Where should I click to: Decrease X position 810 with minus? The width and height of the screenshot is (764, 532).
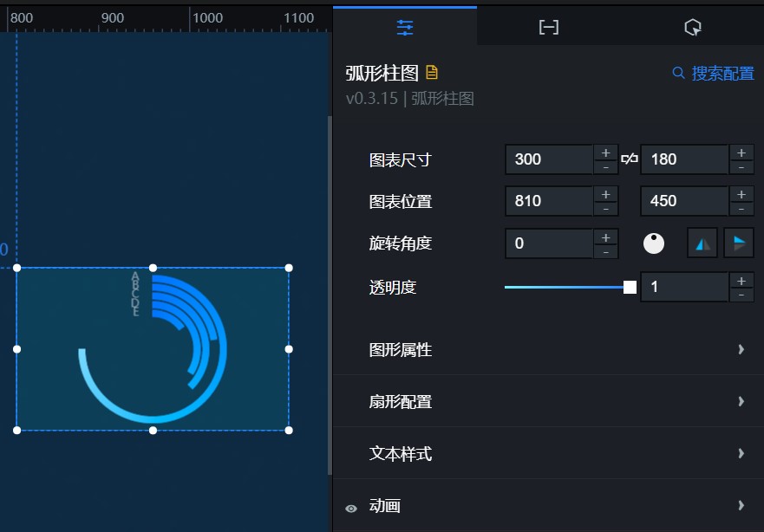[x=605, y=209]
